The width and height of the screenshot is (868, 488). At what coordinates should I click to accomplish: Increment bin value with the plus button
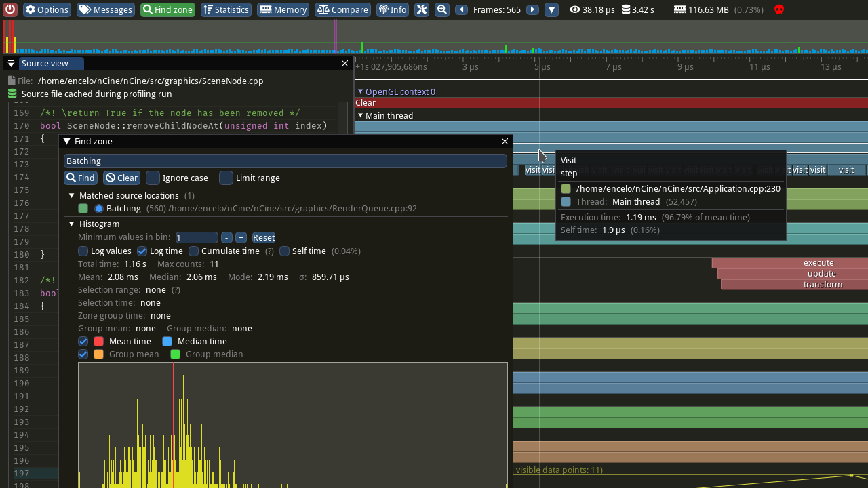point(241,237)
